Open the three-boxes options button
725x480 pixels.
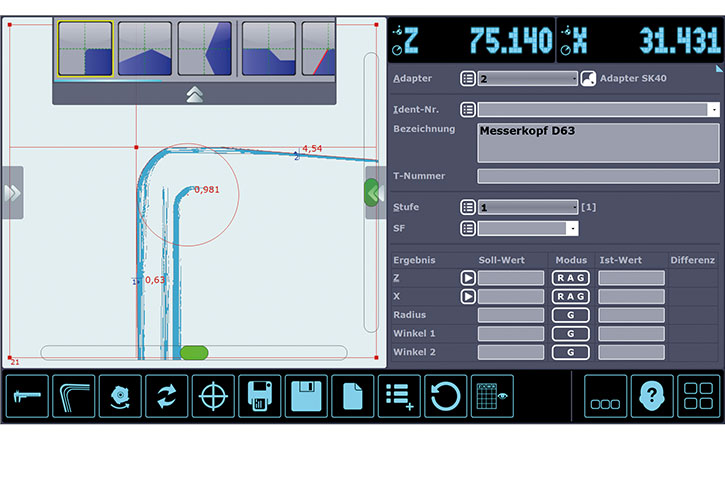coord(605,396)
